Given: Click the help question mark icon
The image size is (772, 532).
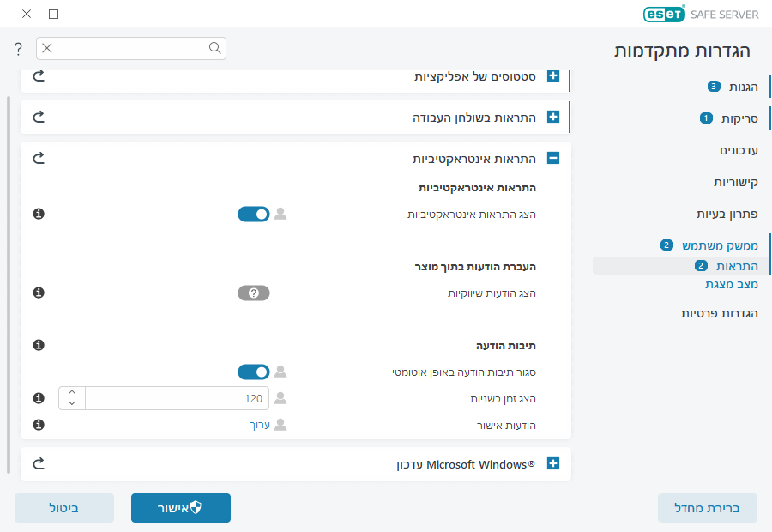Looking at the screenshot, I should coord(18,49).
